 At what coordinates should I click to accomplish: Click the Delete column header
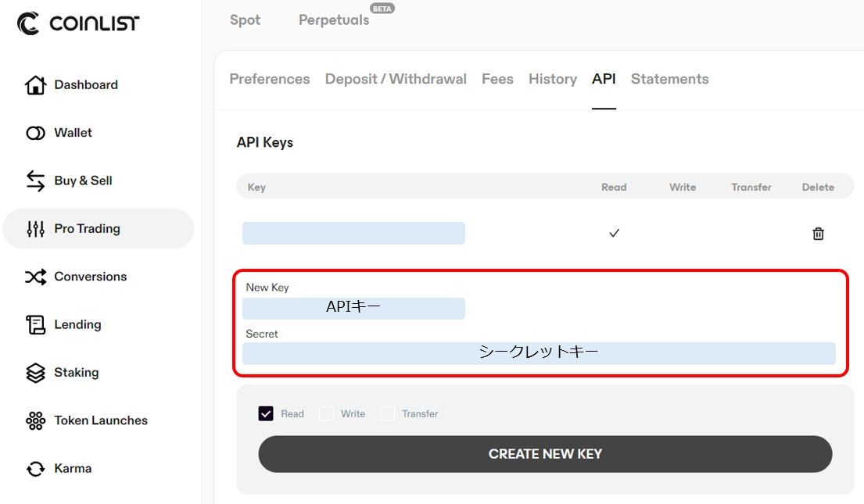(x=819, y=188)
